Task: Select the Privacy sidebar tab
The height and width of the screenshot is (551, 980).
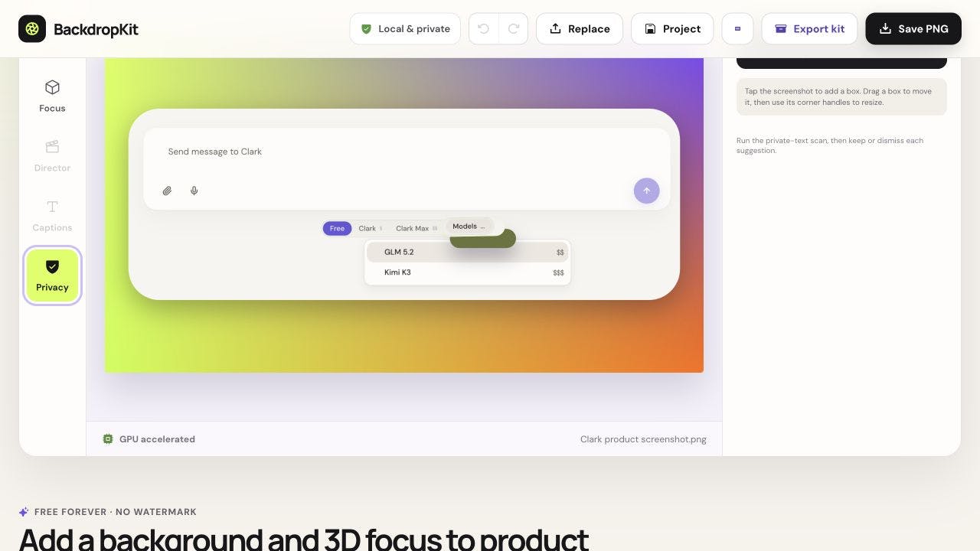Action: click(52, 275)
